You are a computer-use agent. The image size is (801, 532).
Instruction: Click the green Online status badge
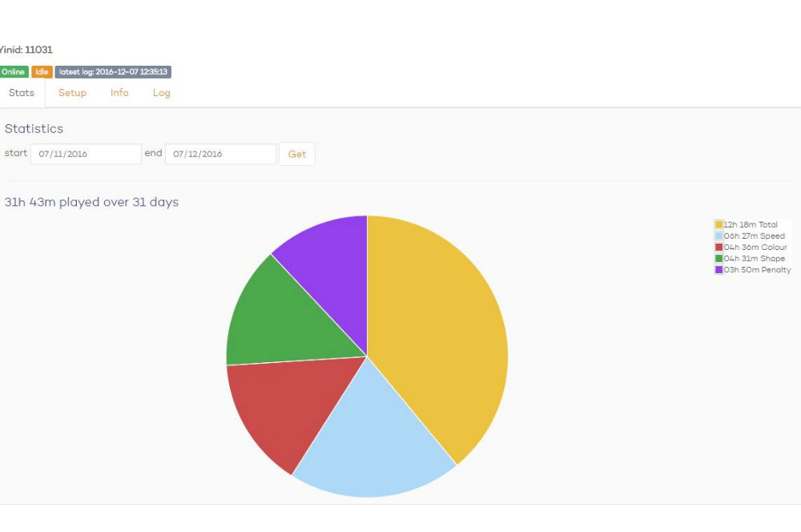(x=14, y=72)
